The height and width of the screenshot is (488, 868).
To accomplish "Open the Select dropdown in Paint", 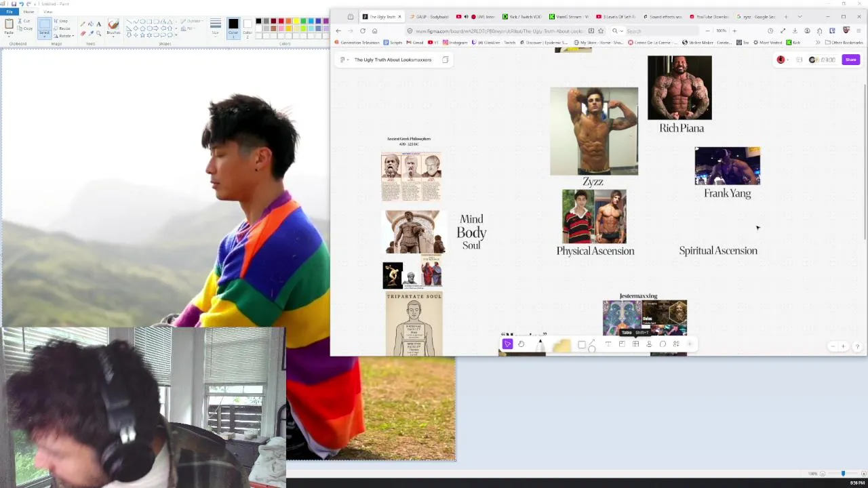I will point(45,35).
